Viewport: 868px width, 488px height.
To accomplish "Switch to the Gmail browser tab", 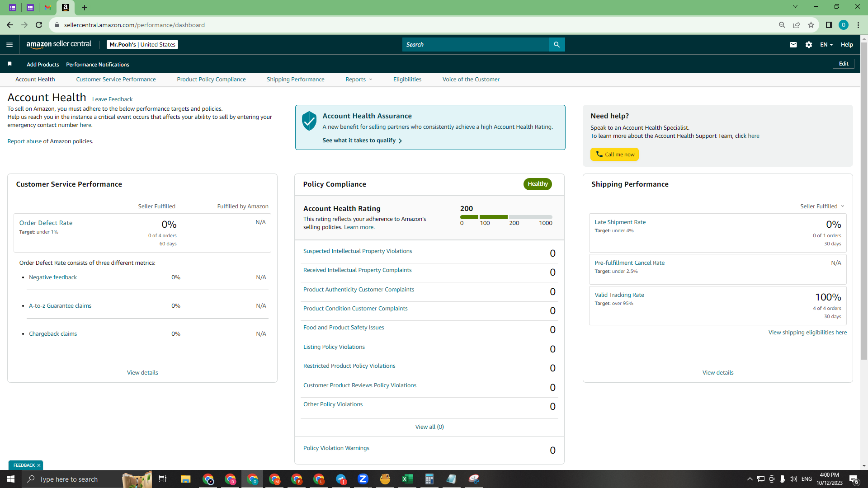I will tap(47, 8).
